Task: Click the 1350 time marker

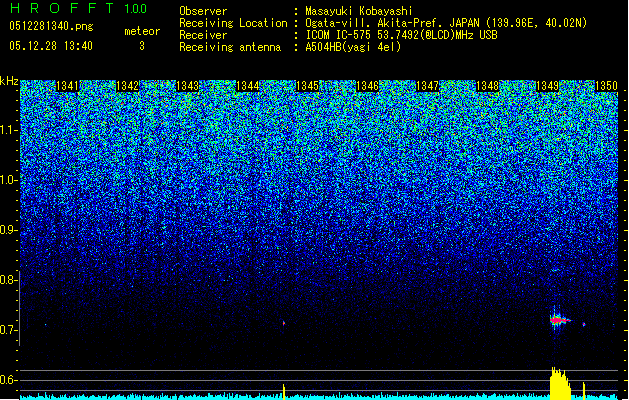Action: (x=606, y=86)
